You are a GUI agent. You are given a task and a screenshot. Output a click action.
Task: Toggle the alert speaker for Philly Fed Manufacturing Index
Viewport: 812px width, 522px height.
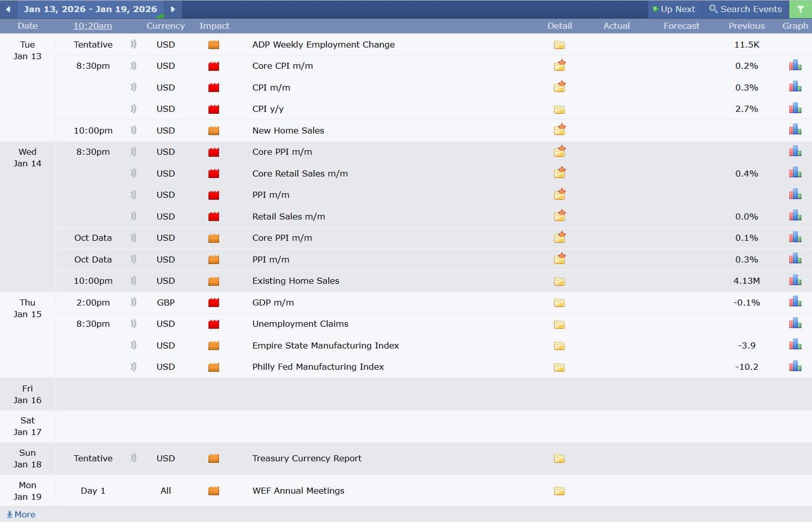133,367
